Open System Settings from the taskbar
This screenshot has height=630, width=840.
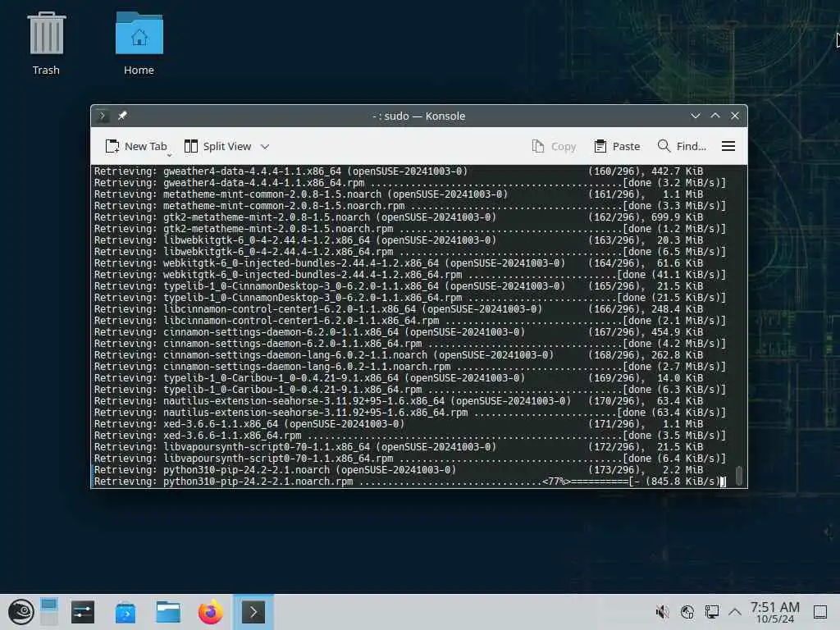click(x=83, y=612)
